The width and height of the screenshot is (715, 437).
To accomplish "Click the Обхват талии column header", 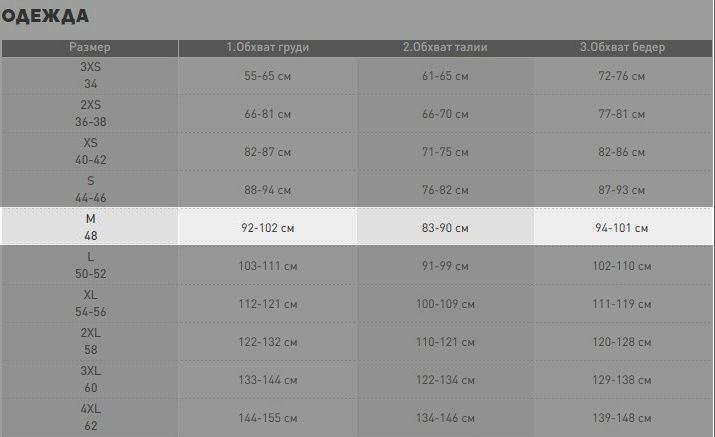I will (445, 47).
